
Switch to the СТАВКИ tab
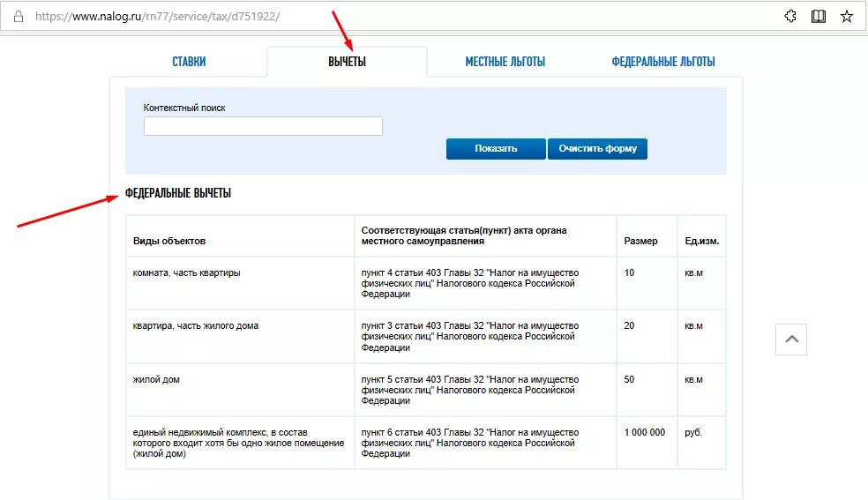pos(189,62)
